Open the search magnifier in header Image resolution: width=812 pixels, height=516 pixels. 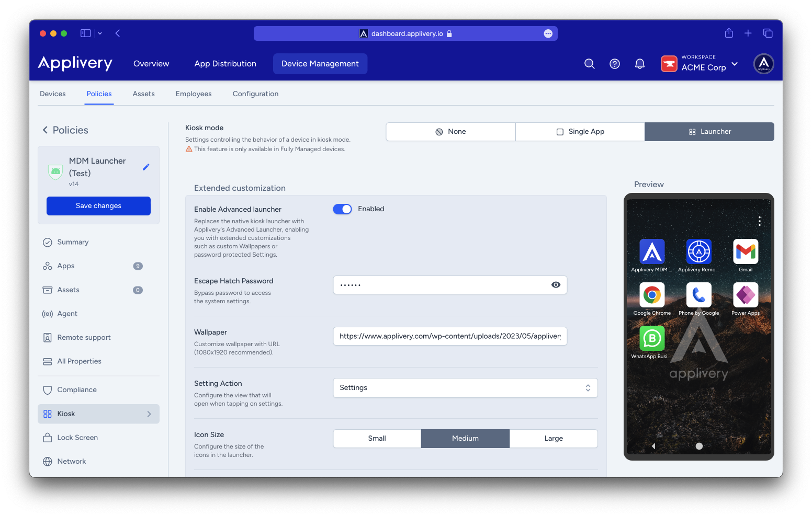coord(589,64)
